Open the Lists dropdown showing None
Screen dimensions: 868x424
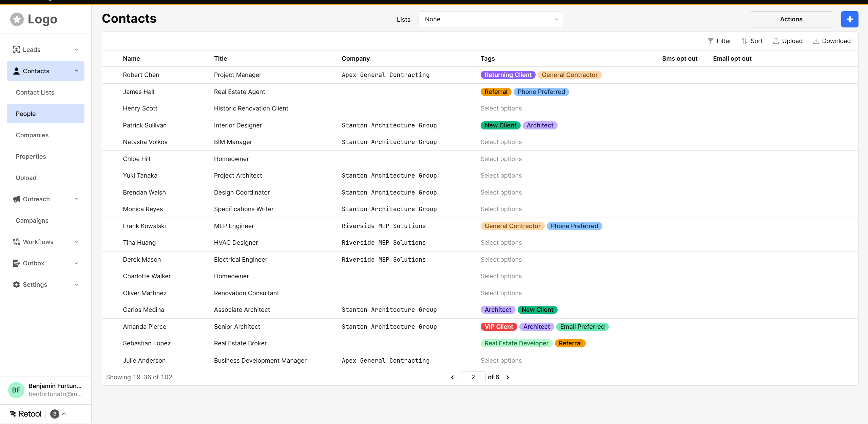490,19
